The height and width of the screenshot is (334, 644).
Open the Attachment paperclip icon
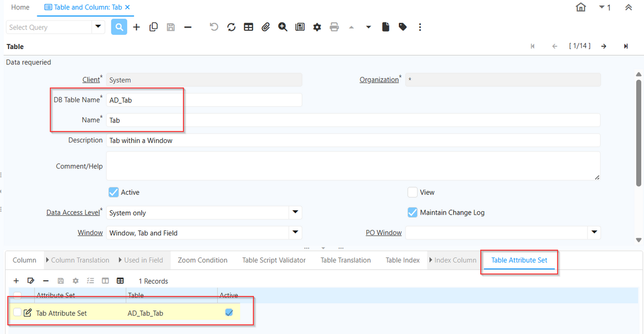coord(265,27)
